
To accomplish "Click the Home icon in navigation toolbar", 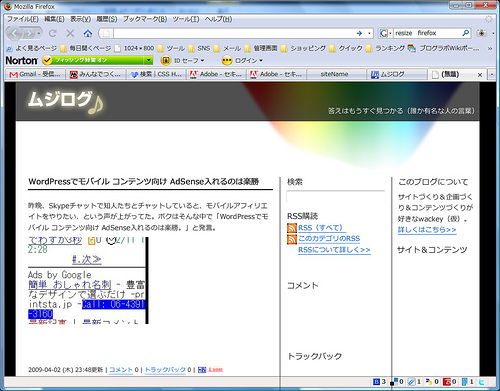I will point(88,33).
